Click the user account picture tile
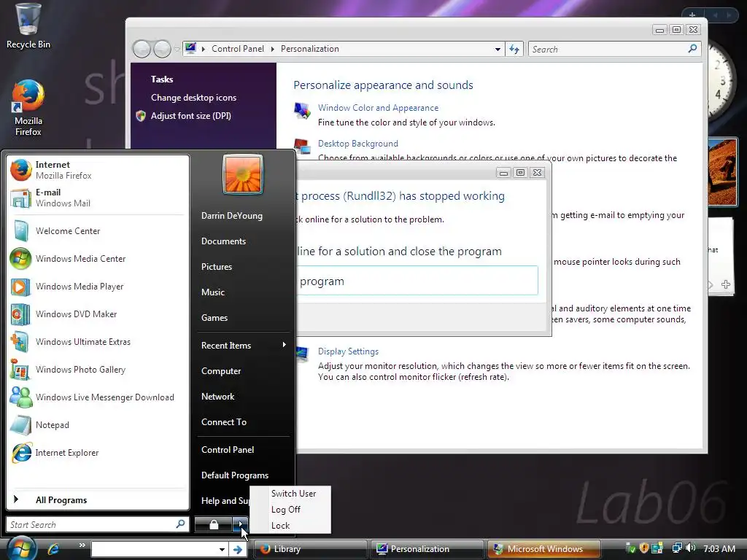This screenshot has height=560, width=747. coord(242,174)
